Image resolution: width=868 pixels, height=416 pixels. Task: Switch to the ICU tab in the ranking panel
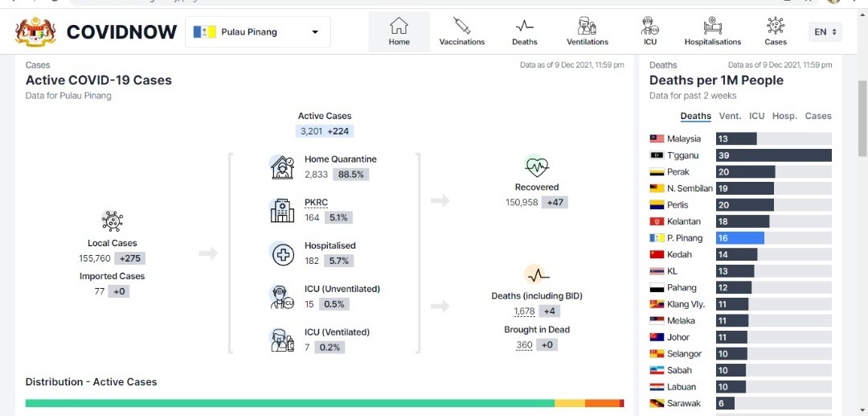[757, 116]
